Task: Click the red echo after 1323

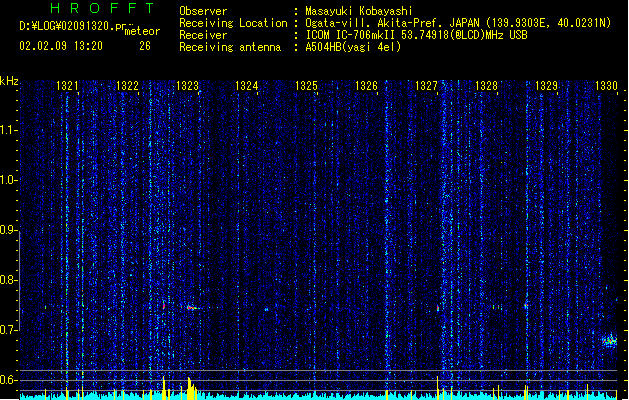Action: [x=191, y=308]
